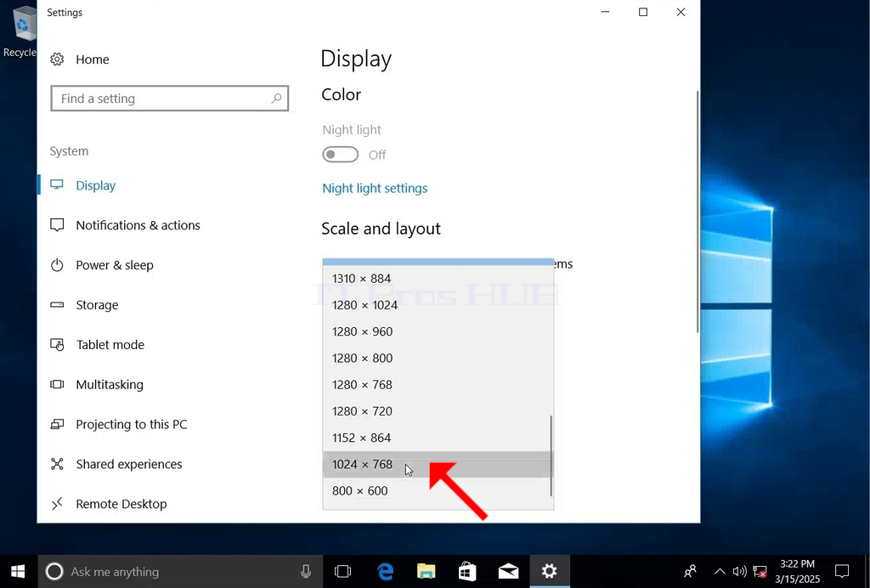870x588 pixels.
Task: Click the Cortana circle icon
Action: [54, 571]
